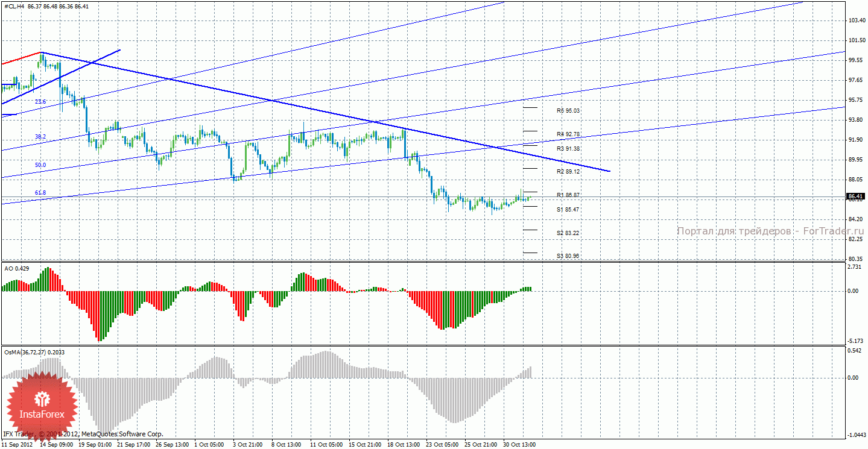
Task: Click the R4 92.78 pivot label
Action: click(568, 134)
